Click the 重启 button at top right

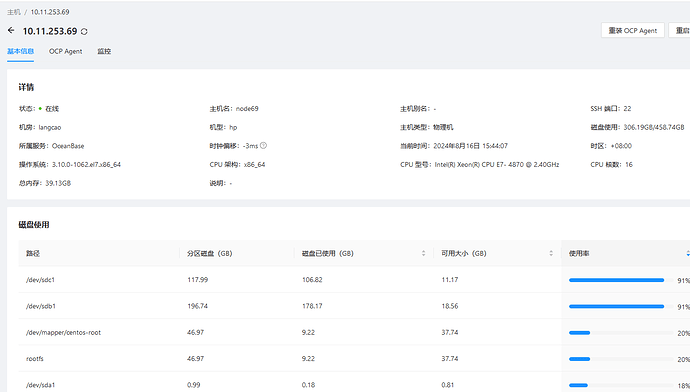pos(679,30)
